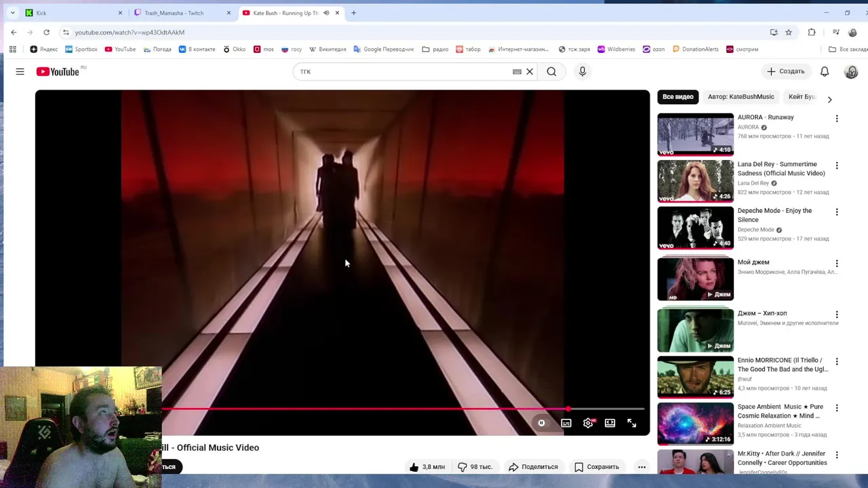Open options for Space Ambient Music

[x=837, y=408]
